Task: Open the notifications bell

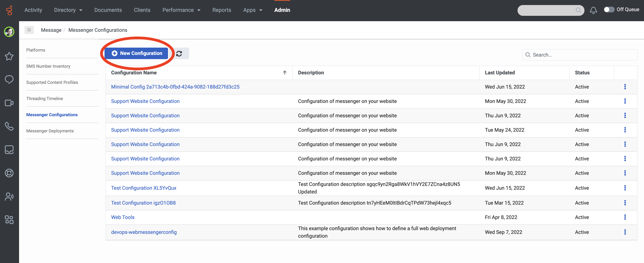Action: [x=593, y=10]
